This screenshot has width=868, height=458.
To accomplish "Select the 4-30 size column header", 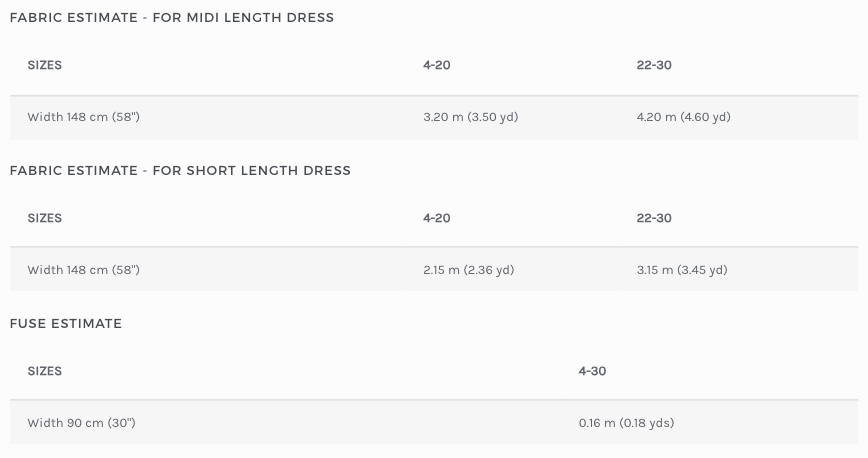I will click(592, 370).
